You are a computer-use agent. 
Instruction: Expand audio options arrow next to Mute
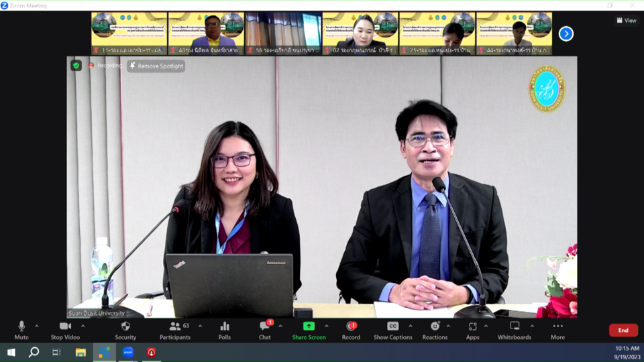[x=37, y=326]
